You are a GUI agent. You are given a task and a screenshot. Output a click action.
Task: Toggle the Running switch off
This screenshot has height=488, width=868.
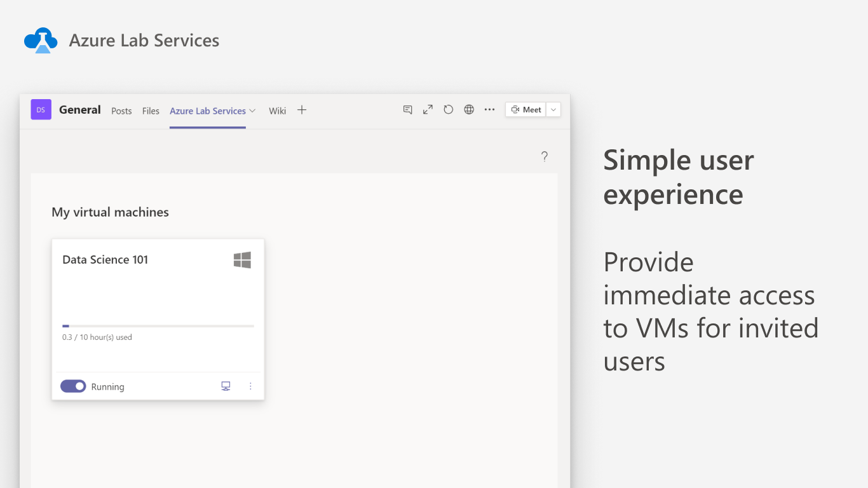pos(73,386)
